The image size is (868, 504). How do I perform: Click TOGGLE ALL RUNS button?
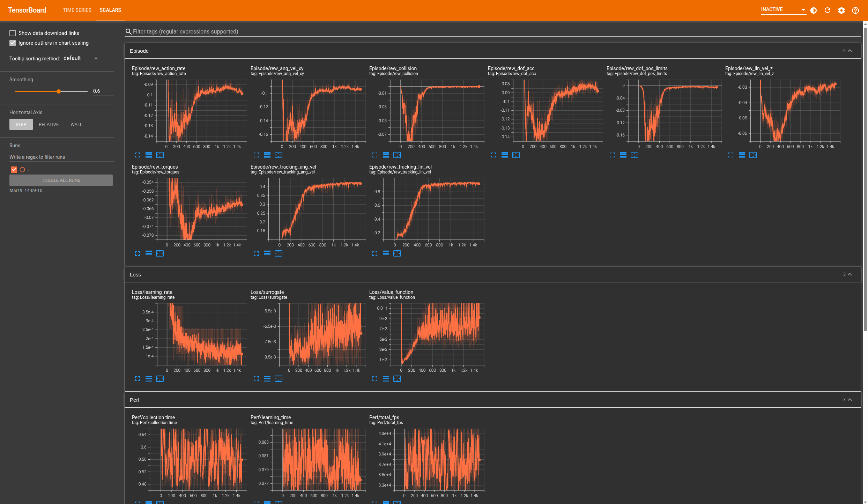tap(61, 180)
